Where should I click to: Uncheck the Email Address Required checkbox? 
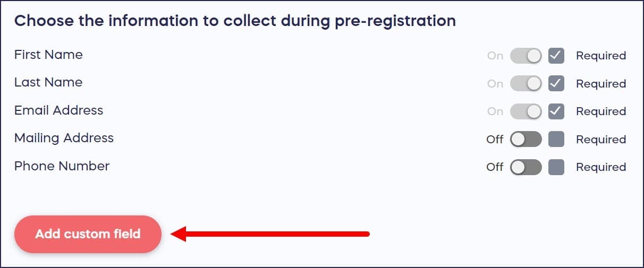click(556, 111)
